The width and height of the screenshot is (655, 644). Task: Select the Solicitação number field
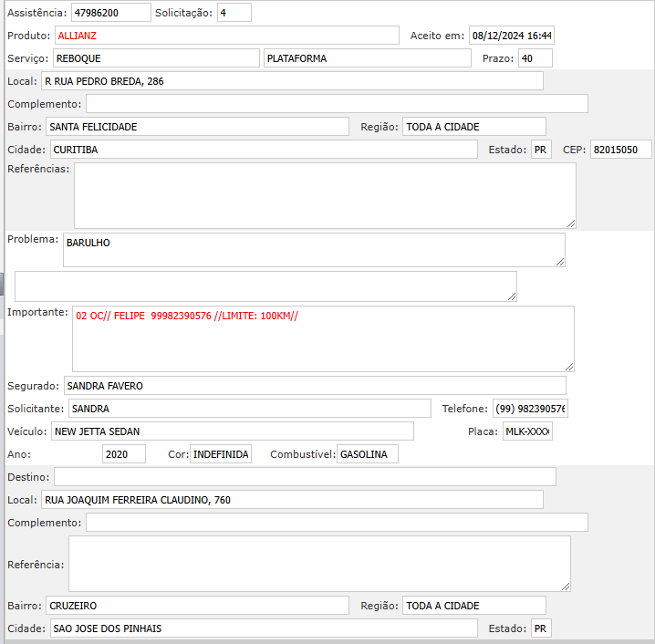click(234, 13)
